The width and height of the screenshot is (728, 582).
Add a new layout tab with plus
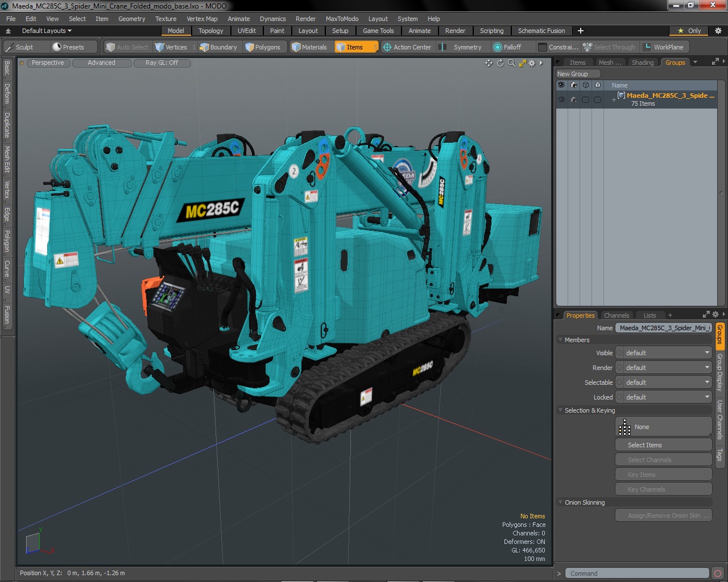[x=581, y=31]
